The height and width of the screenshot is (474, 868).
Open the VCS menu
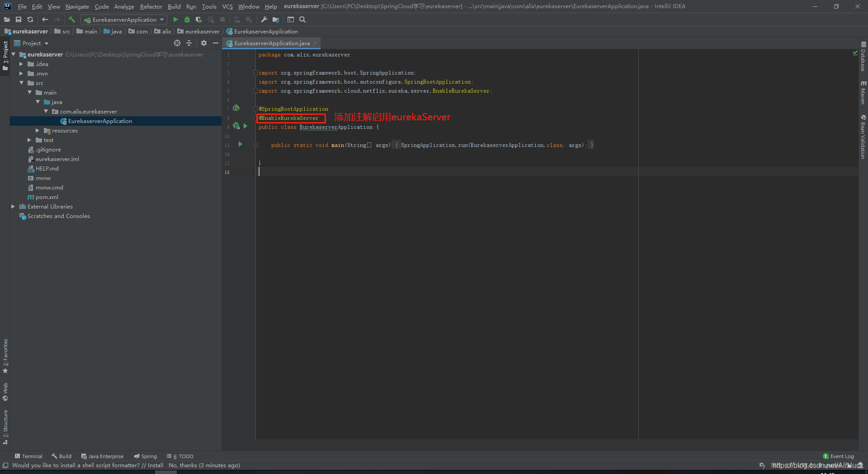[x=227, y=6]
